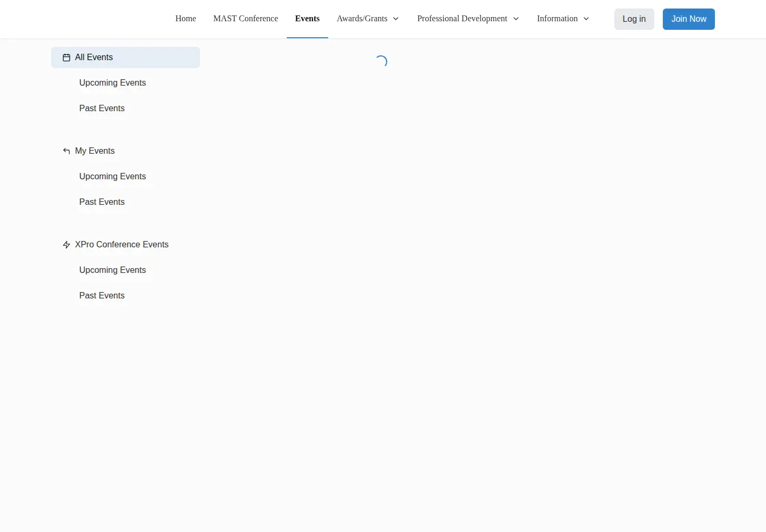Click the Join Now button
The height and width of the screenshot is (532, 766).
tap(689, 19)
